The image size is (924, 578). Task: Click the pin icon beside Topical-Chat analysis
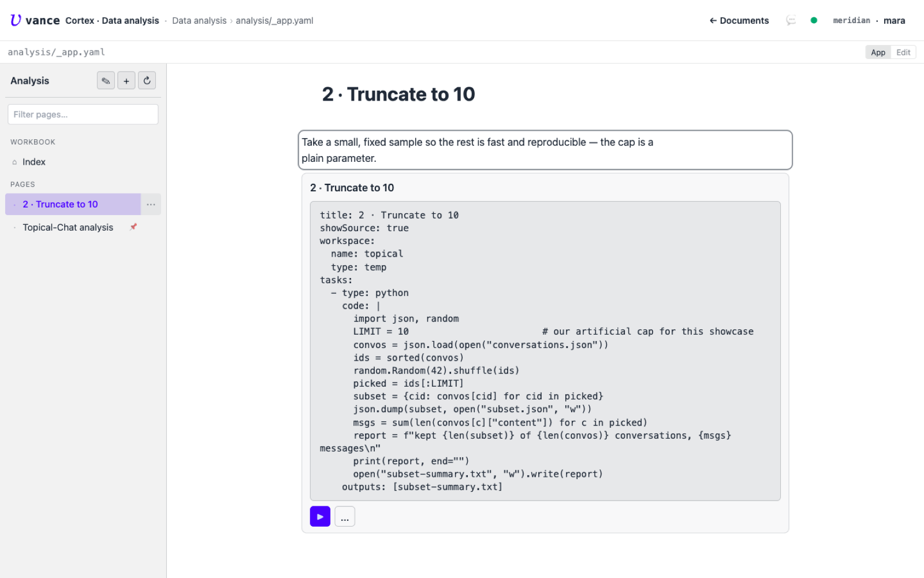tap(133, 227)
